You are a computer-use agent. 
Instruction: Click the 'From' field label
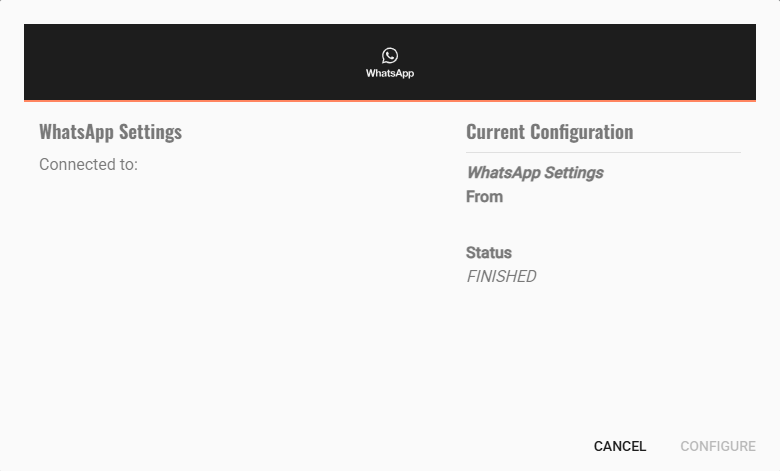click(485, 196)
